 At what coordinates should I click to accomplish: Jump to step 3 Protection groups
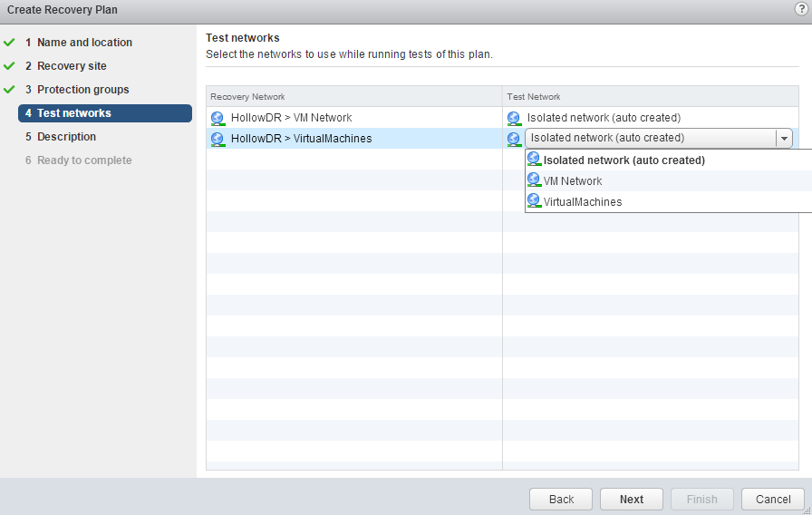point(82,90)
